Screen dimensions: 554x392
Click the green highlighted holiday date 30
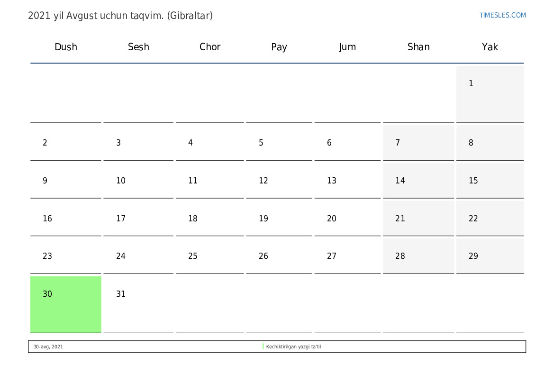66,304
